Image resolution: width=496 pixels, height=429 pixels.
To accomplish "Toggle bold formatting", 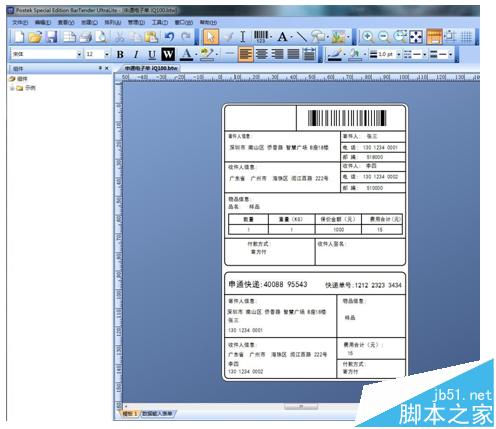I will [120, 55].
